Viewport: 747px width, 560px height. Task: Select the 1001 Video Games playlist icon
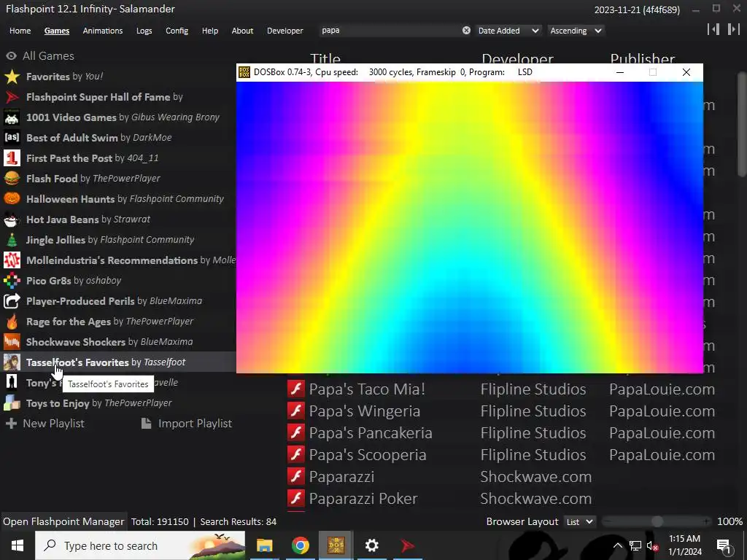12,117
